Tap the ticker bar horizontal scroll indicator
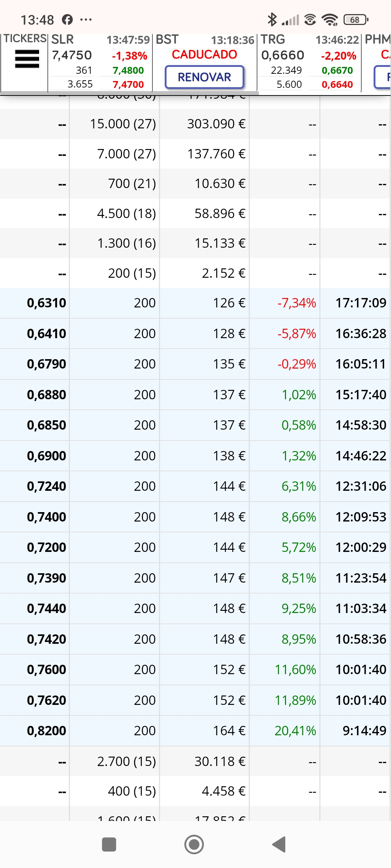The width and height of the screenshot is (391, 868). (x=129, y=93)
